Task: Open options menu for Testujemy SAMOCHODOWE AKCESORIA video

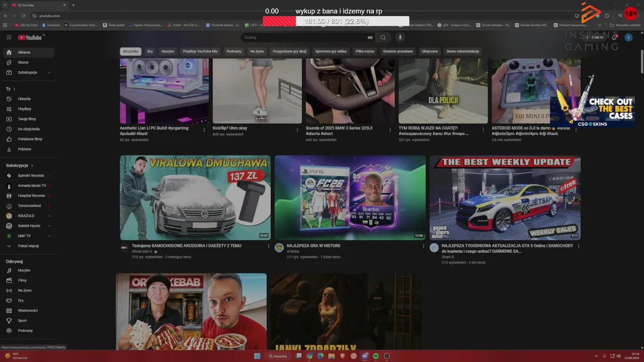Action: [269, 246]
